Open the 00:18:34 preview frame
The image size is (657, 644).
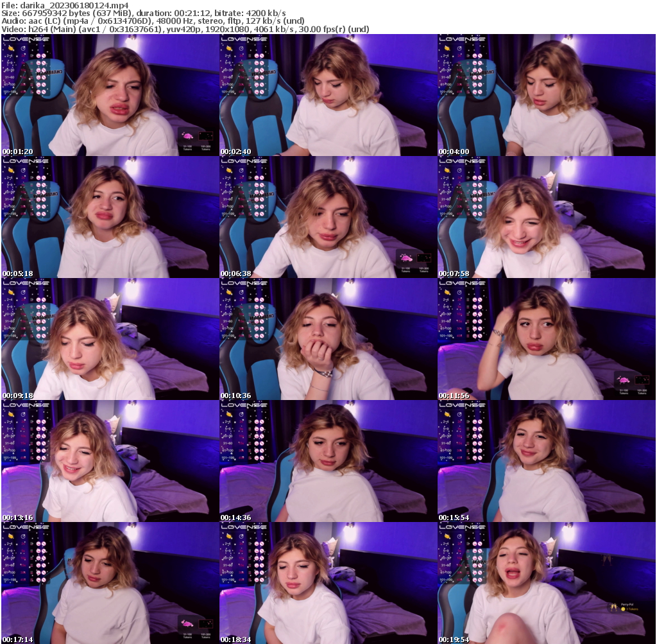[328, 583]
